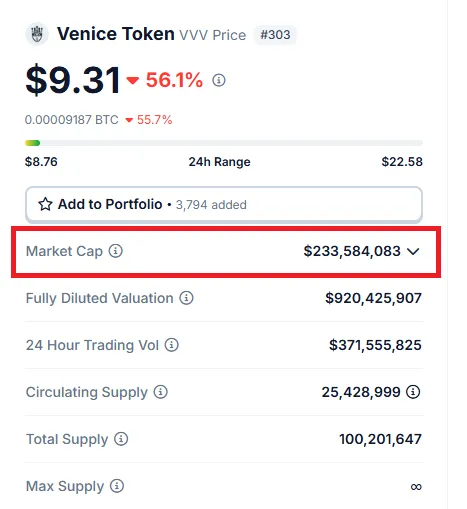
Task: Click the 0.00009187 BTC price text
Action: [x=72, y=120]
